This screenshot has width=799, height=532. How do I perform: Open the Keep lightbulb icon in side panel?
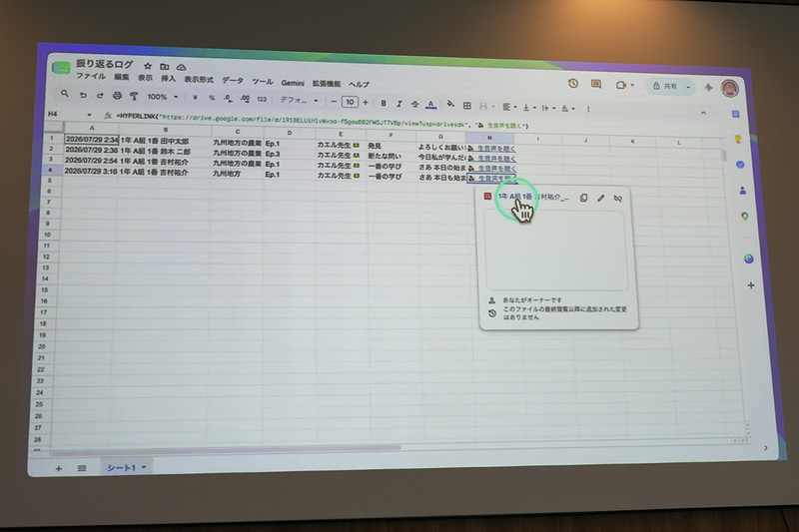(737, 139)
